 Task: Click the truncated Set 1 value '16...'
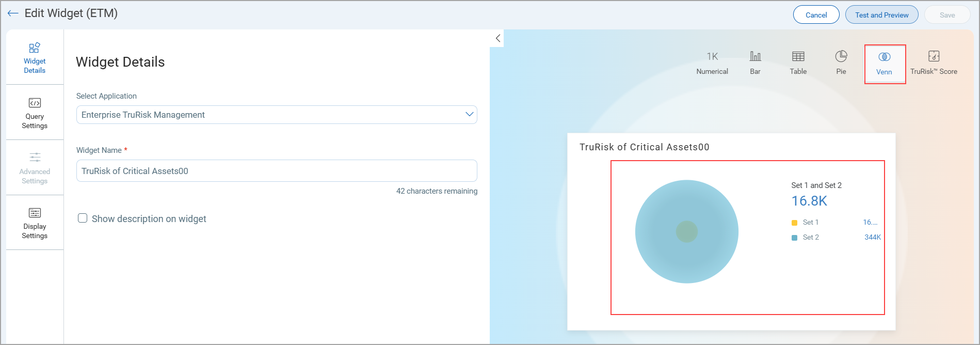click(870, 222)
